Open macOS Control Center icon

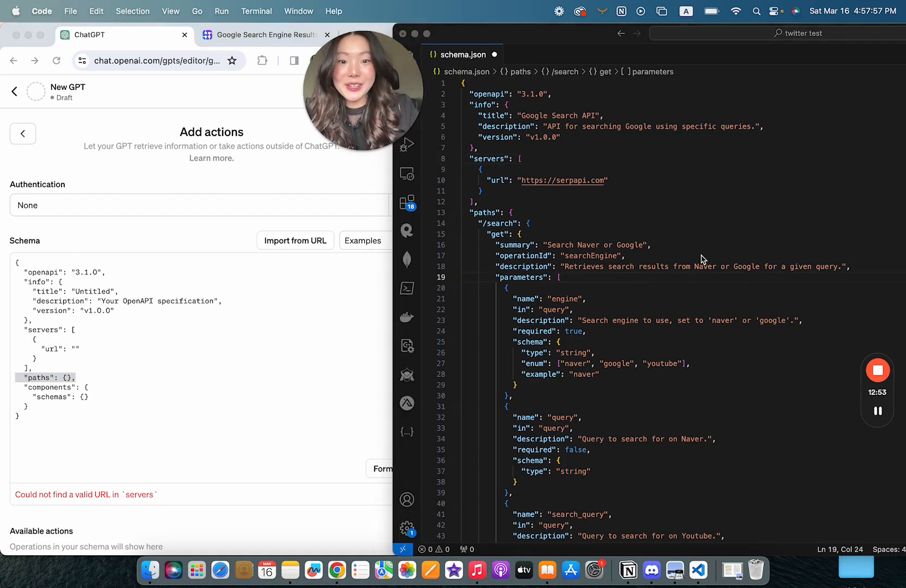[775, 11]
